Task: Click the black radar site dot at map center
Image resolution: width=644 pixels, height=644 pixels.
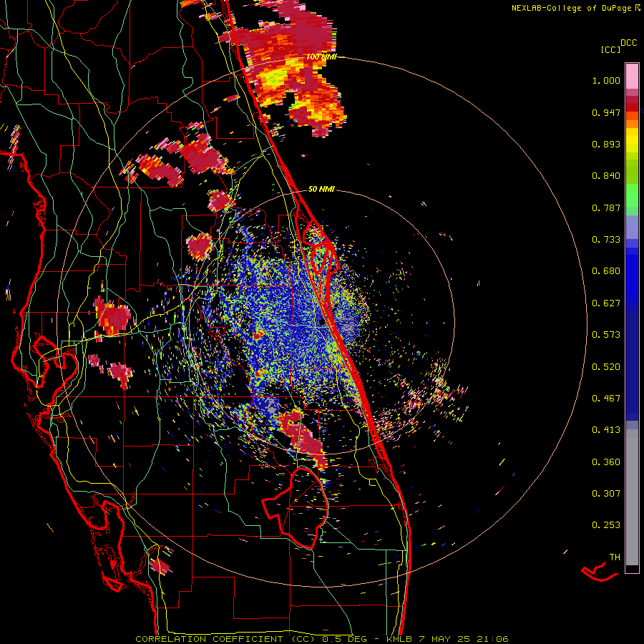Action: (322, 321)
